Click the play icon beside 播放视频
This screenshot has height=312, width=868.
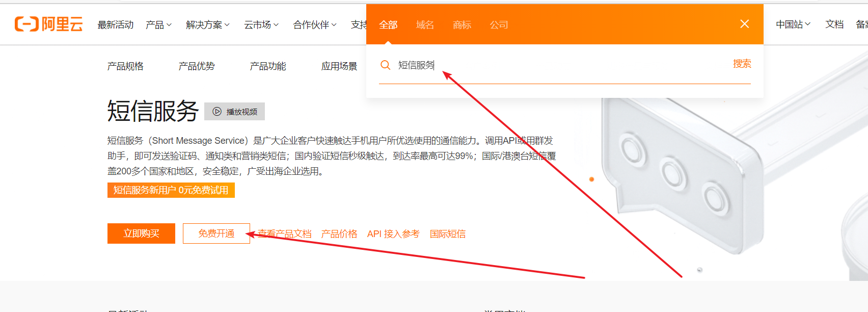tap(217, 112)
